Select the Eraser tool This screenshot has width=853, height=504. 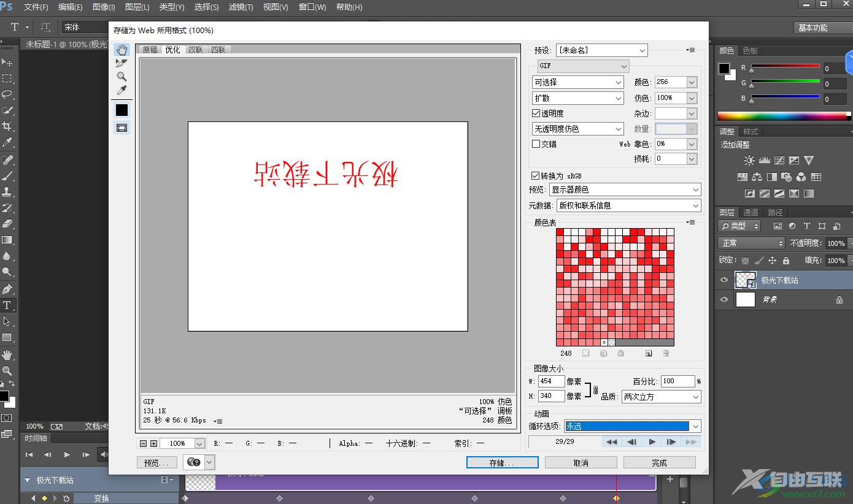[x=7, y=224]
